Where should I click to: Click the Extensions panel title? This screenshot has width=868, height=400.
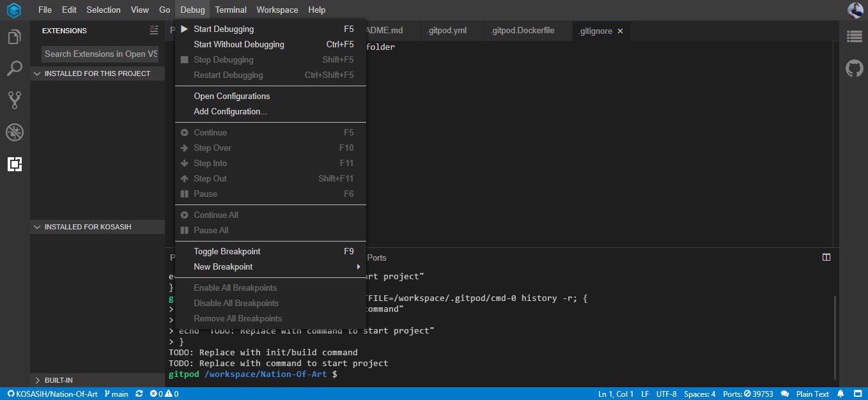(x=65, y=31)
